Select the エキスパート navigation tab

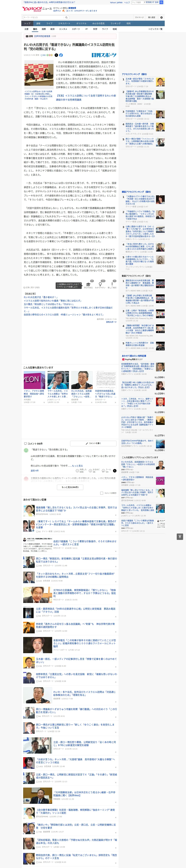(x=64, y=24)
